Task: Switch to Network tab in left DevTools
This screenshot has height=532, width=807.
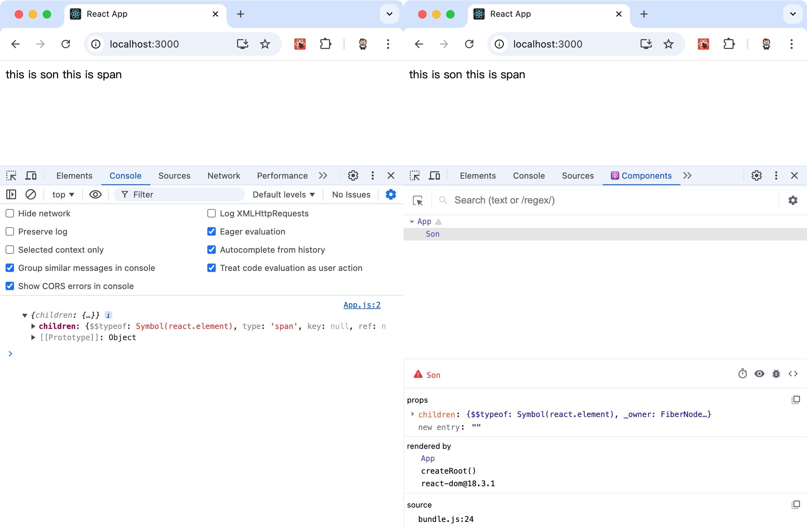Action: click(223, 175)
